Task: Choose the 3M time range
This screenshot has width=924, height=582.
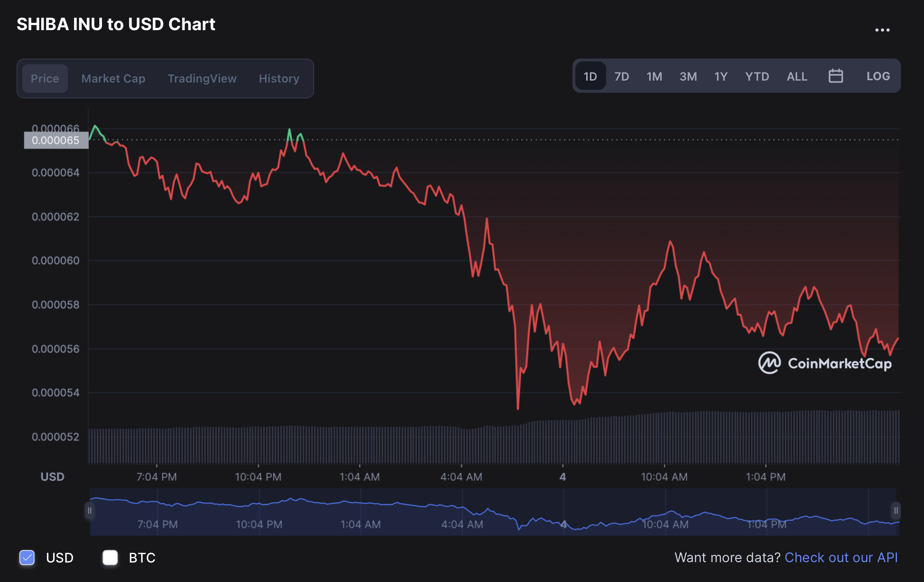Action: [x=688, y=76]
